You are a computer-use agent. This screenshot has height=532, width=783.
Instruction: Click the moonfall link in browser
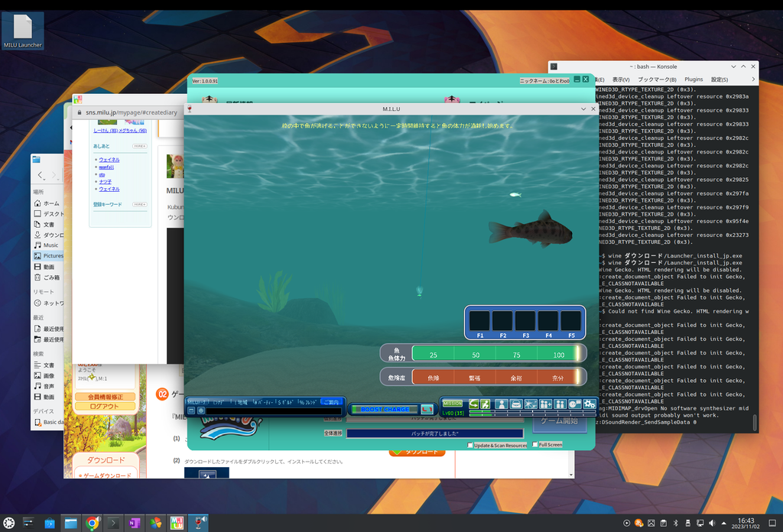coord(106,167)
